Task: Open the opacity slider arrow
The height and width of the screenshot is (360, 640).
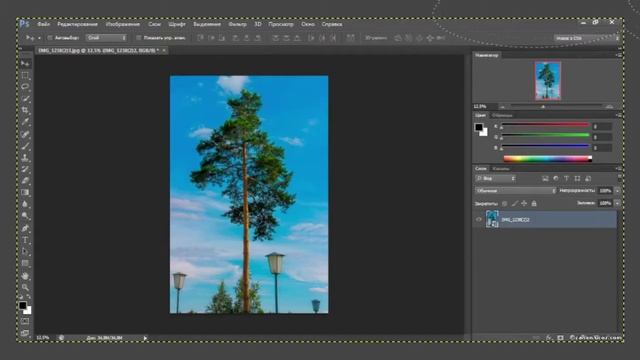Action: 618,191
